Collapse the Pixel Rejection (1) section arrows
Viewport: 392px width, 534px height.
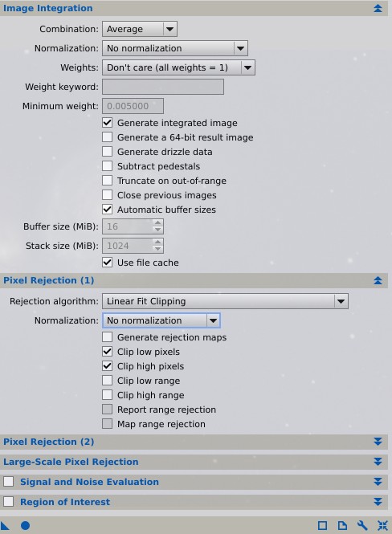click(x=378, y=280)
